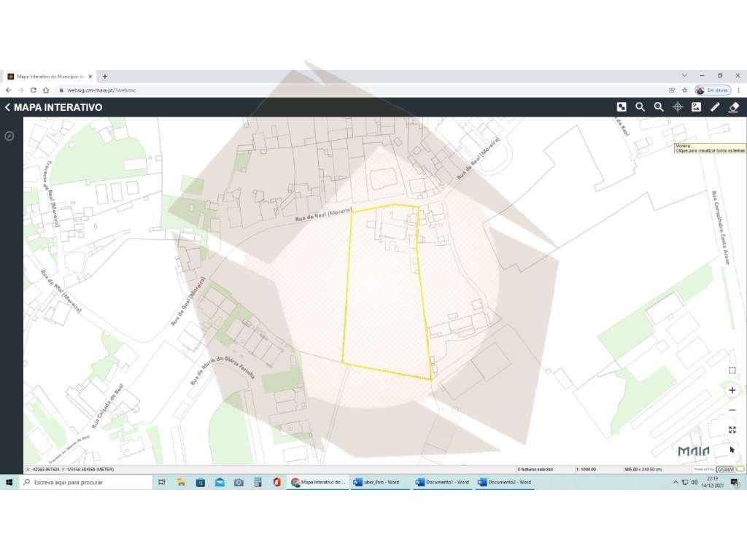Select the ruler measurement tool

click(715, 107)
